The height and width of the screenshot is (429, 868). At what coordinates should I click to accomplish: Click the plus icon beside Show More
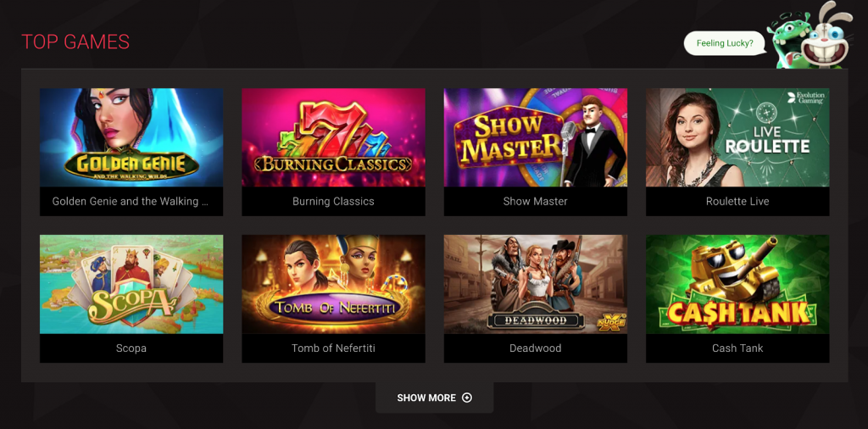[x=467, y=398]
